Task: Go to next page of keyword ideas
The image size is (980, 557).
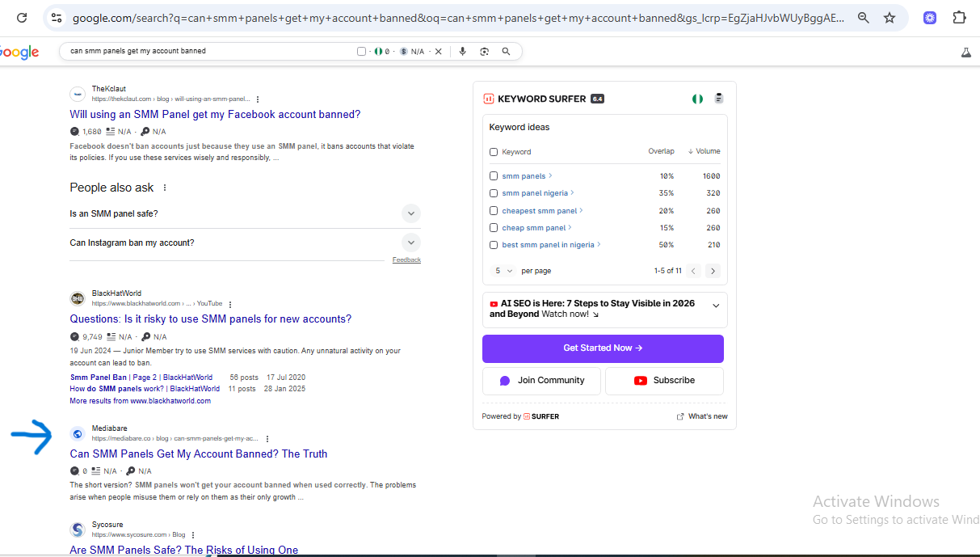Action: coord(712,271)
